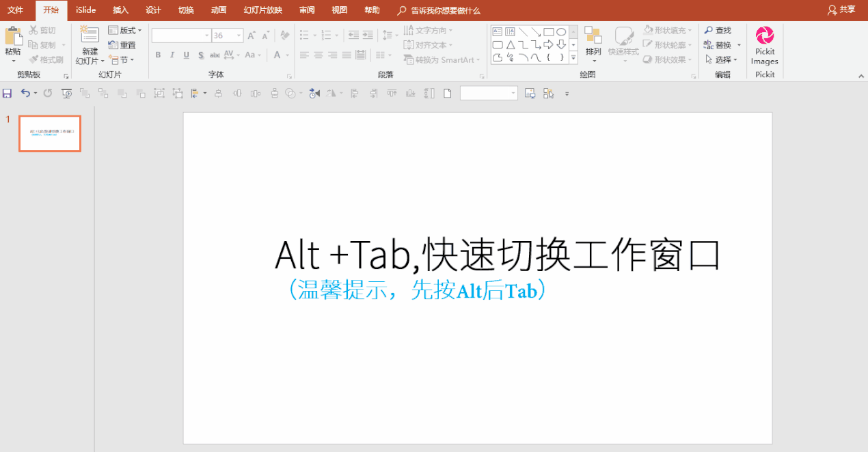868x452 pixels.
Task: Click the Replace (替换) button
Action: pyautogui.click(x=721, y=44)
